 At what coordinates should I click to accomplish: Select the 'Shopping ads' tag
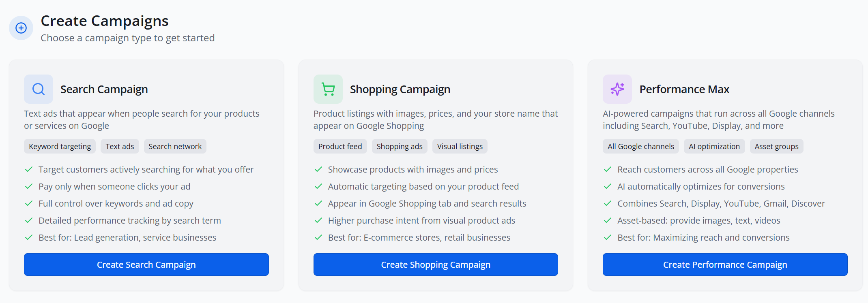tap(400, 146)
